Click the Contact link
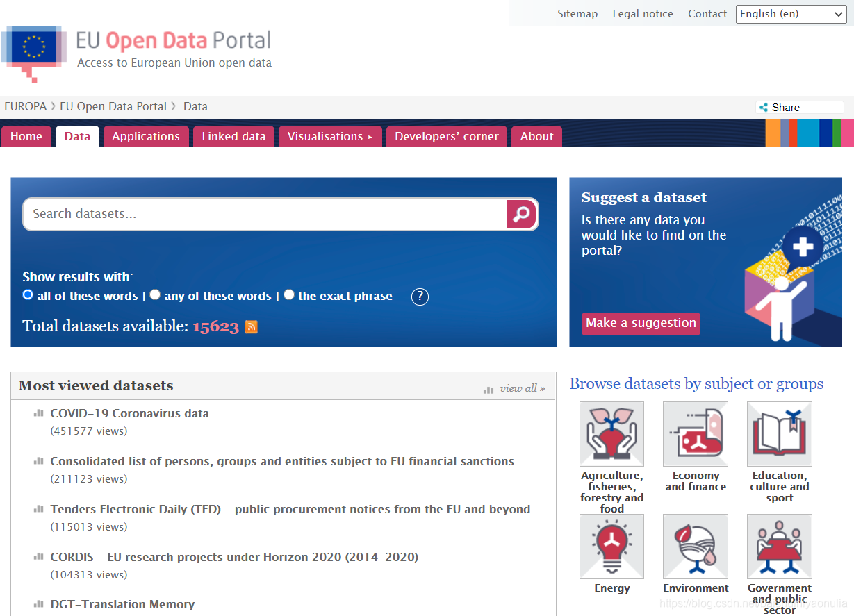The width and height of the screenshot is (854, 616). tap(707, 14)
